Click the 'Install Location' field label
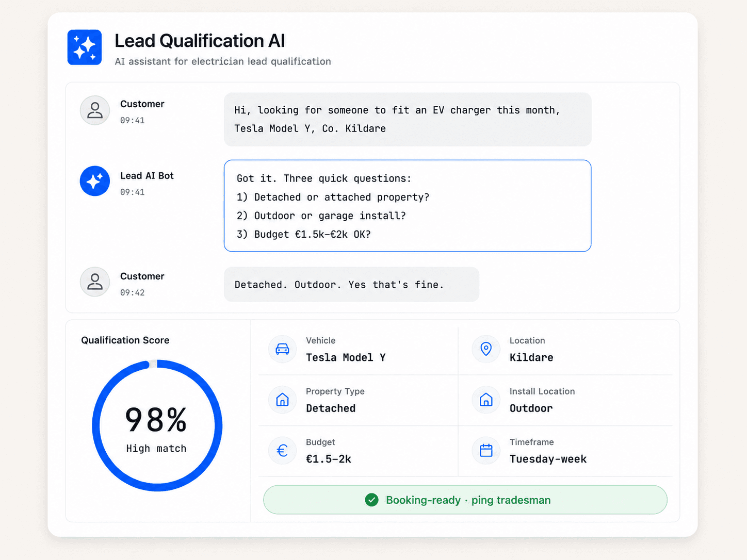747x560 pixels. click(x=542, y=391)
